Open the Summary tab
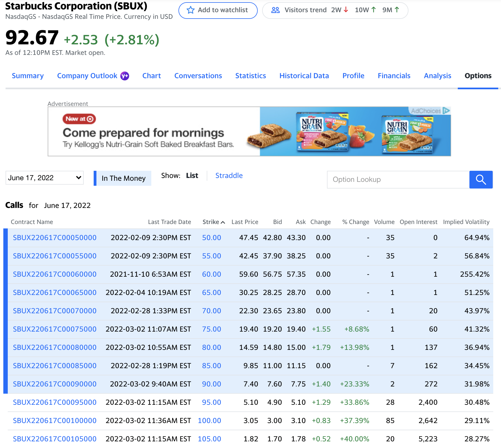Viewport: 501px width, 448px height. point(28,76)
